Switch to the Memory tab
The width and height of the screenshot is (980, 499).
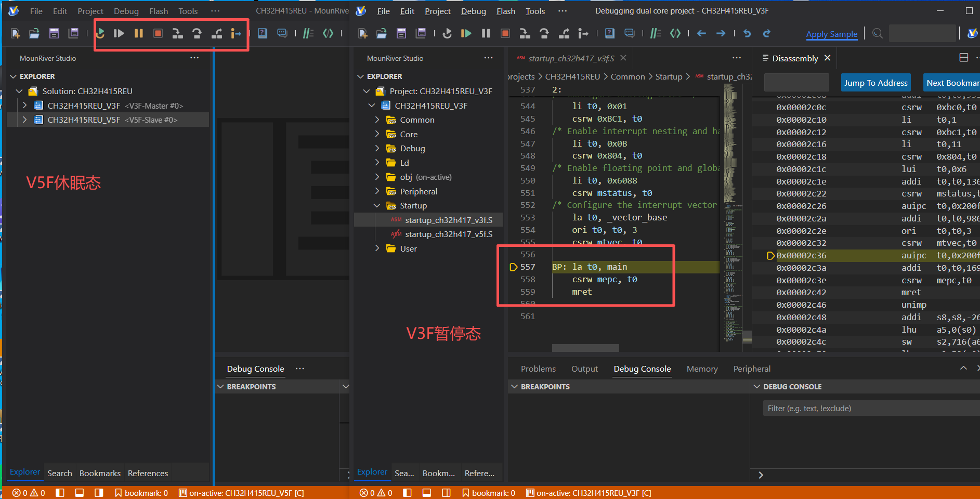pyautogui.click(x=702, y=369)
